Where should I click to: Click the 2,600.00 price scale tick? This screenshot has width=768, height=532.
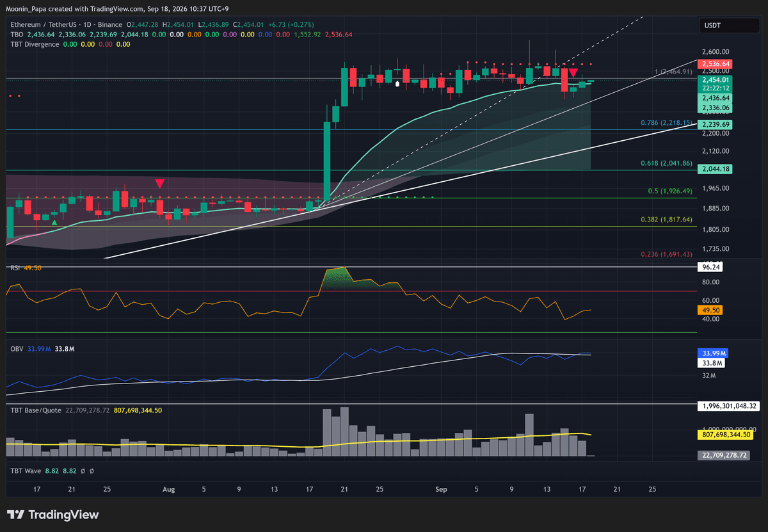(716, 52)
